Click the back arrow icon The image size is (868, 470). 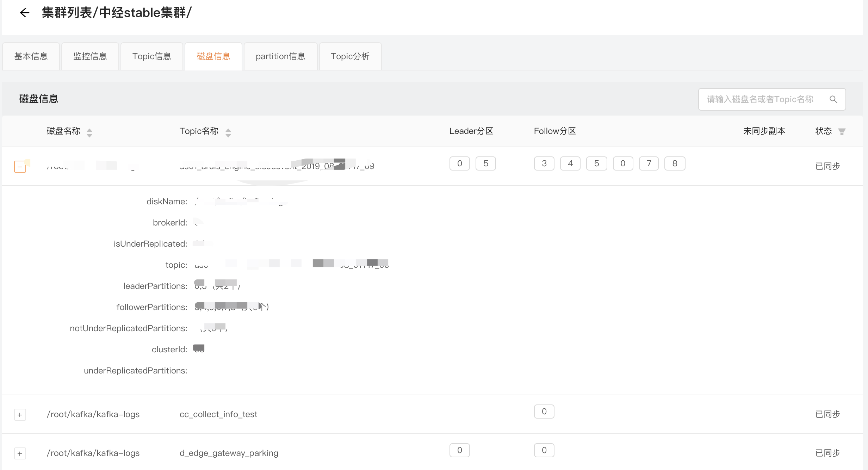click(24, 13)
